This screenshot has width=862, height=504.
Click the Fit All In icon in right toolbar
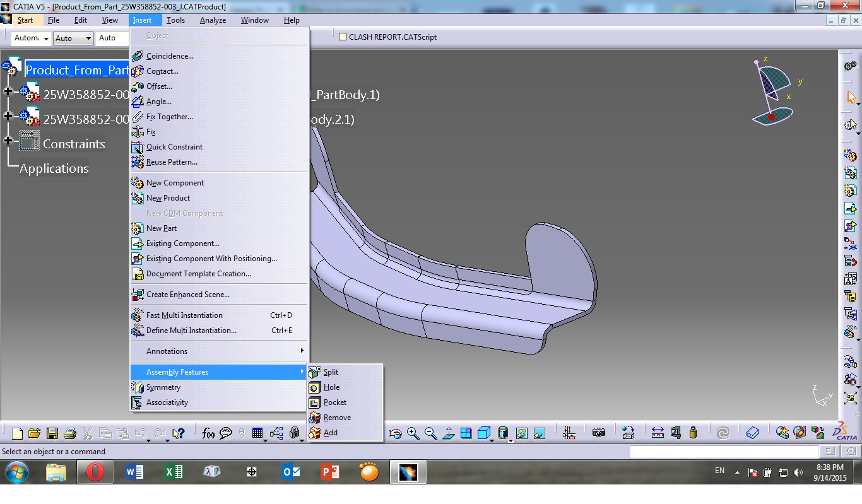[850, 398]
